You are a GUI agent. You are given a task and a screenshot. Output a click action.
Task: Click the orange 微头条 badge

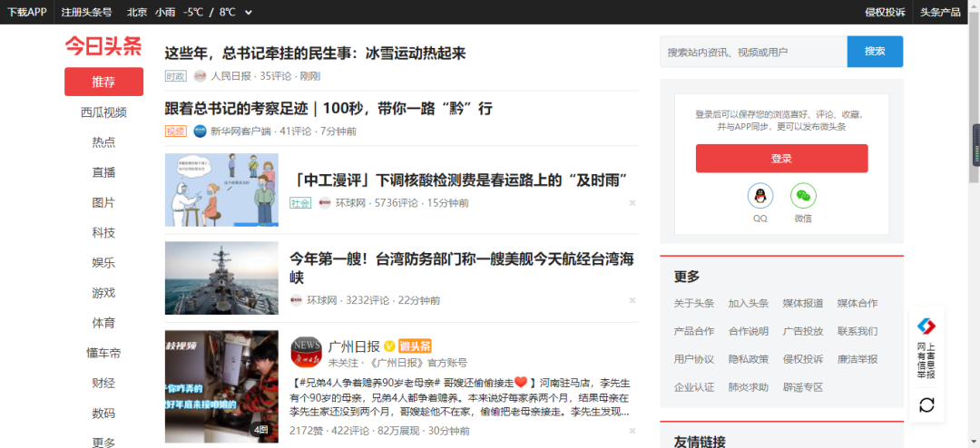coord(415,346)
